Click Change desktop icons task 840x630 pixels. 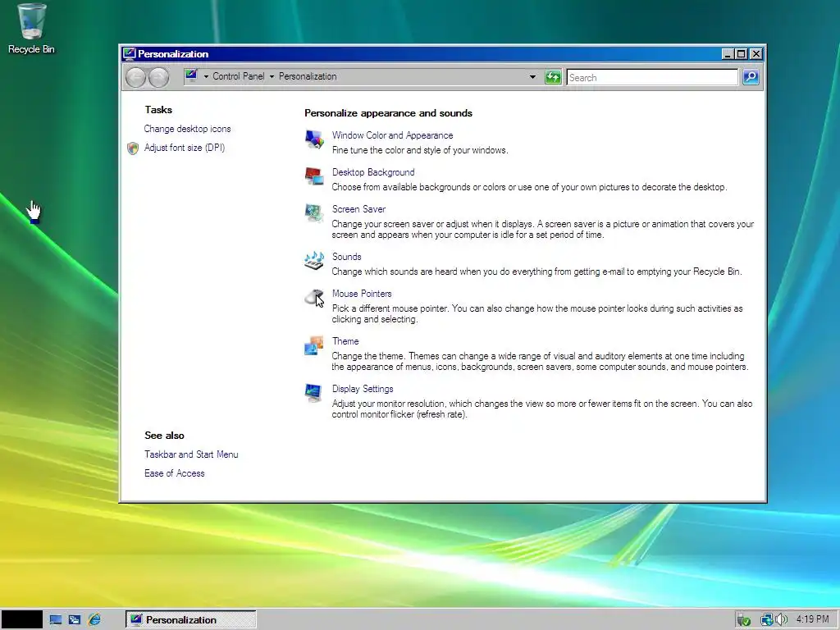tap(187, 129)
